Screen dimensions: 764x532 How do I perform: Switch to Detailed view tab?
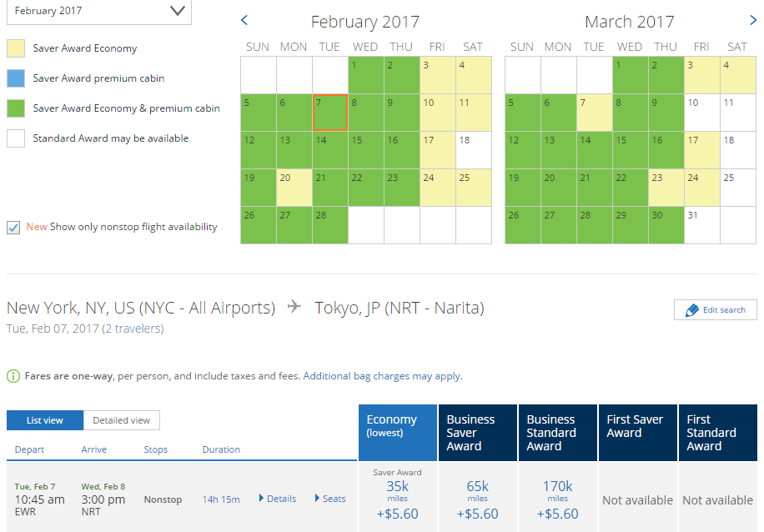(x=122, y=420)
